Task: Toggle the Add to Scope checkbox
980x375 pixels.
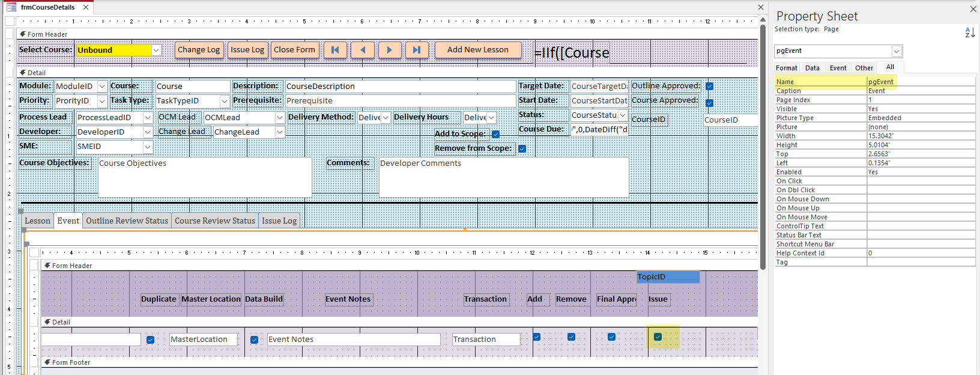Action: [x=495, y=134]
